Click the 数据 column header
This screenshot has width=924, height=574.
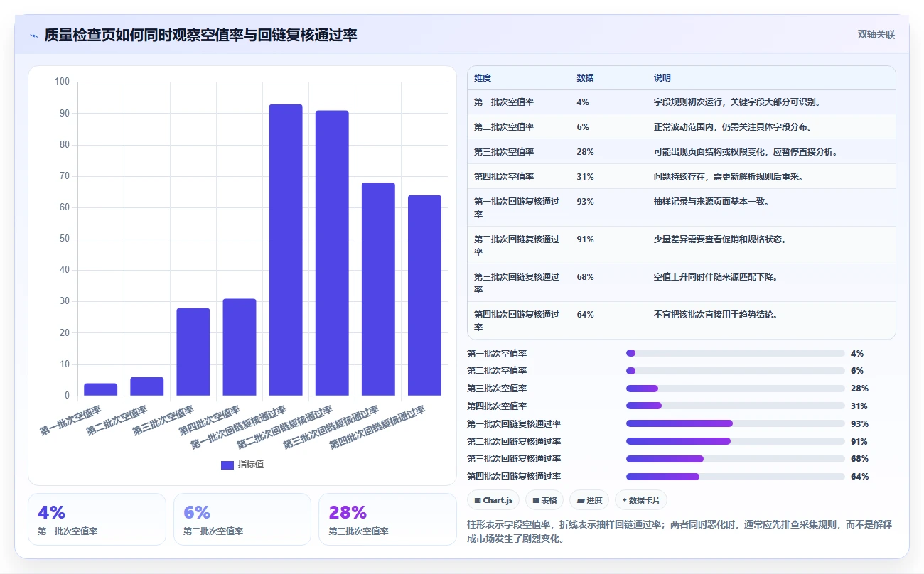(x=585, y=78)
